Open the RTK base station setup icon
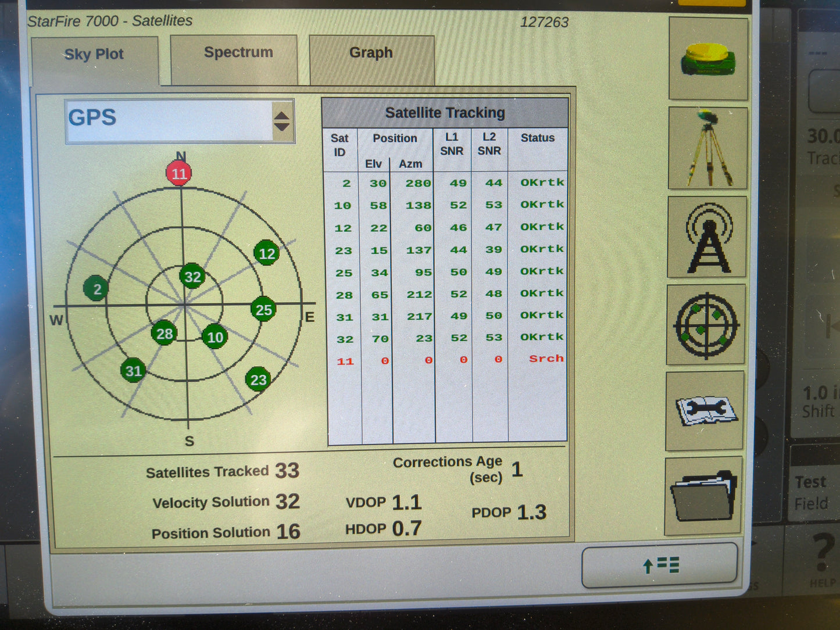This screenshot has width=840, height=630. pyautogui.click(x=707, y=147)
